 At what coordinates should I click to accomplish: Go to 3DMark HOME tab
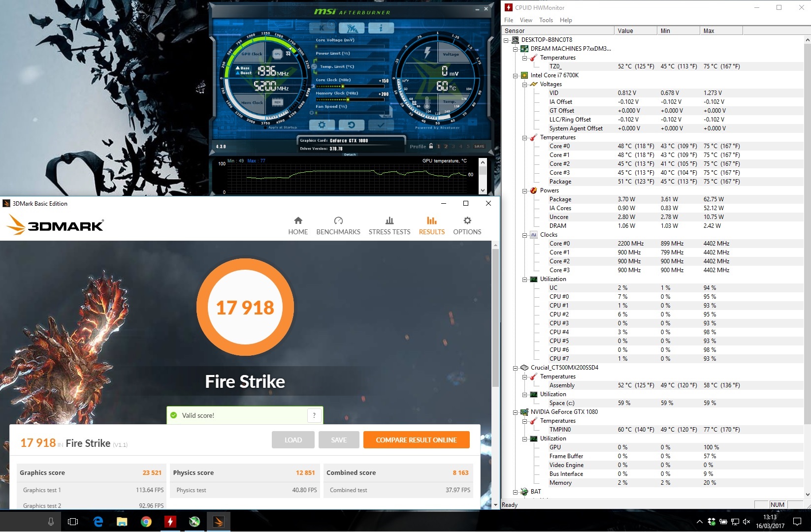298,226
